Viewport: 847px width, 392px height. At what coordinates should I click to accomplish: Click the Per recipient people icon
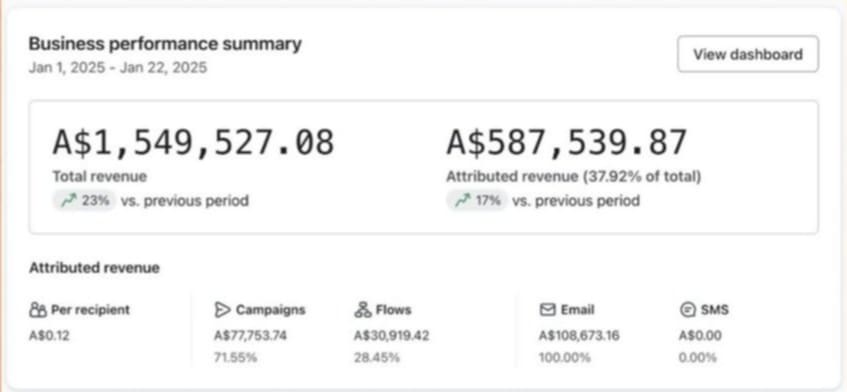point(38,310)
